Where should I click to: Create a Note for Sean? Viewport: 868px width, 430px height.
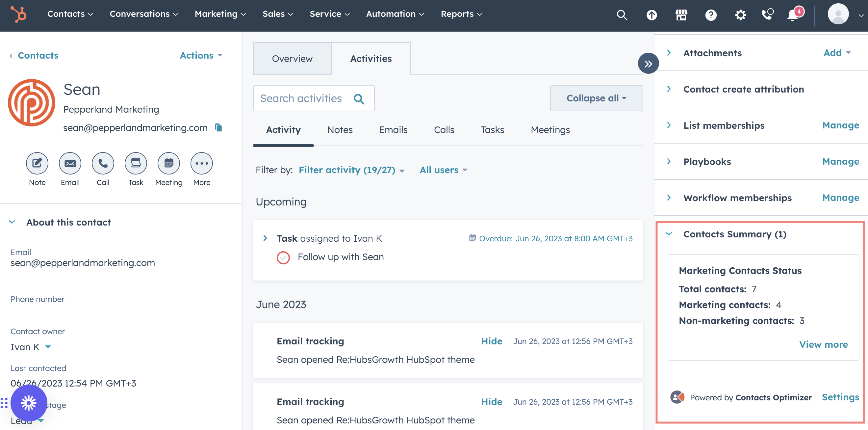coord(37,163)
